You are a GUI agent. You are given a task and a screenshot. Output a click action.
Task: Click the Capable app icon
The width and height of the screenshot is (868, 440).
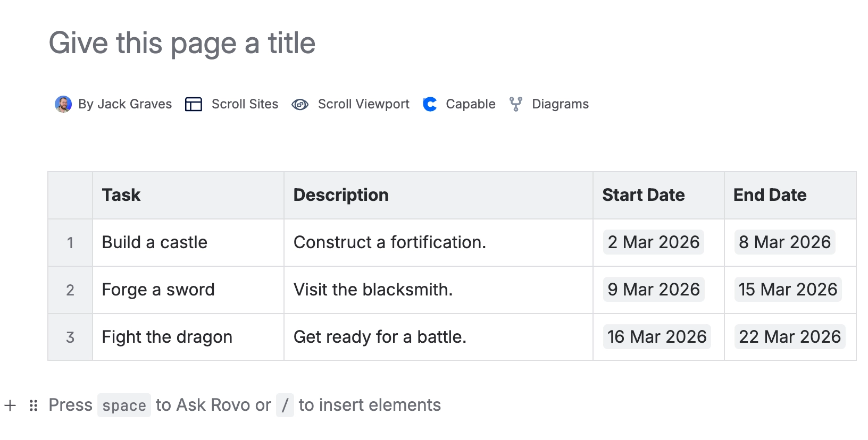tap(430, 104)
